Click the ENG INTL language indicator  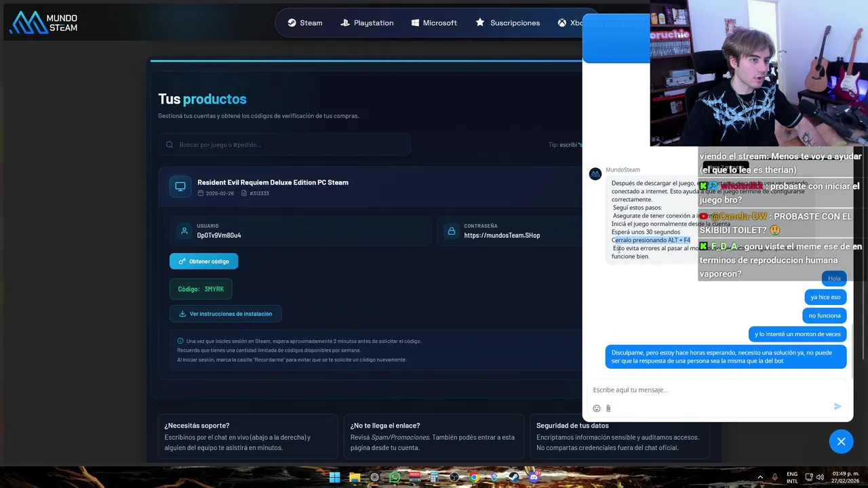pos(792,477)
